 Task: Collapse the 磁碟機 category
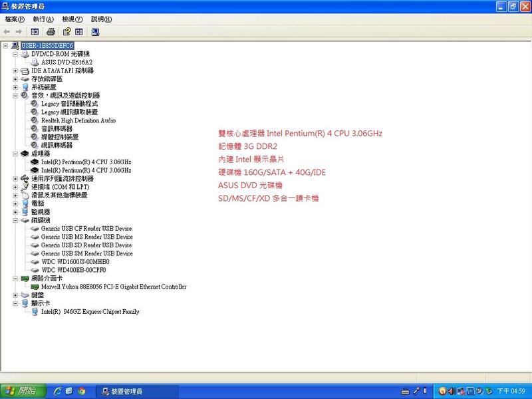tap(15, 220)
